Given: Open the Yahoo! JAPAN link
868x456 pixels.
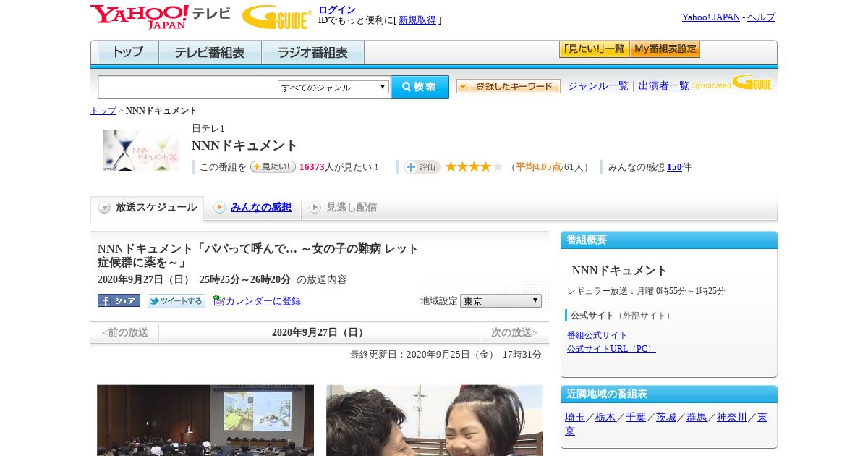Looking at the screenshot, I should point(711,17).
